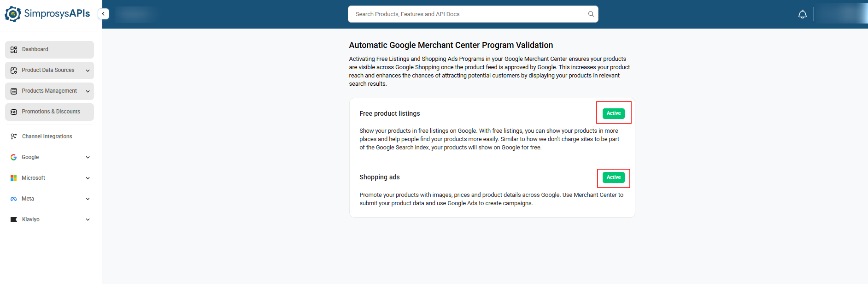Expand the Klaviyo menu chevron
Image resolution: width=868 pixels, height=284 pixels.
[x=88, y=219]
